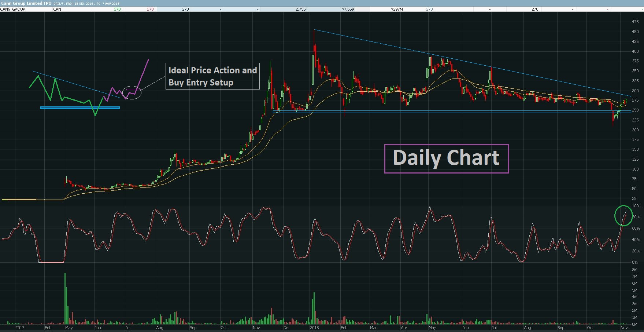Select the "$297M" value in quote row
Screen dimensions: 644x332
coord(397,9)
